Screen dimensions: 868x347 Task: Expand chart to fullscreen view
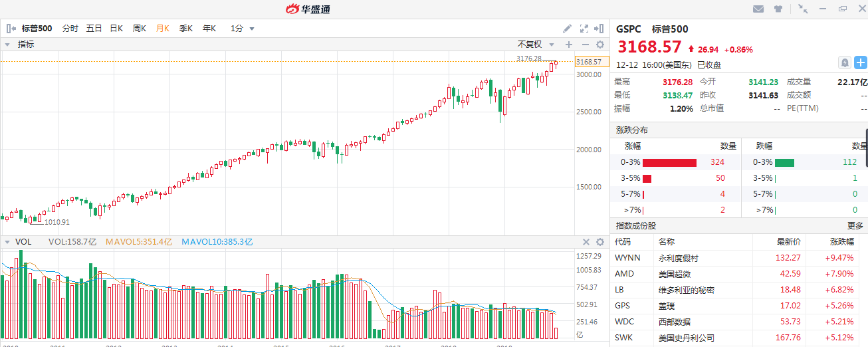(584, 29)
